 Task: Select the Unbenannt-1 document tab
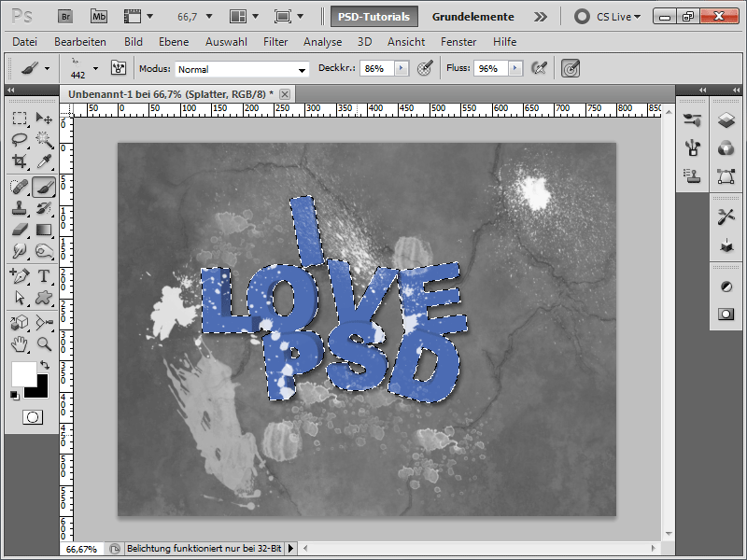pos(171,94)
